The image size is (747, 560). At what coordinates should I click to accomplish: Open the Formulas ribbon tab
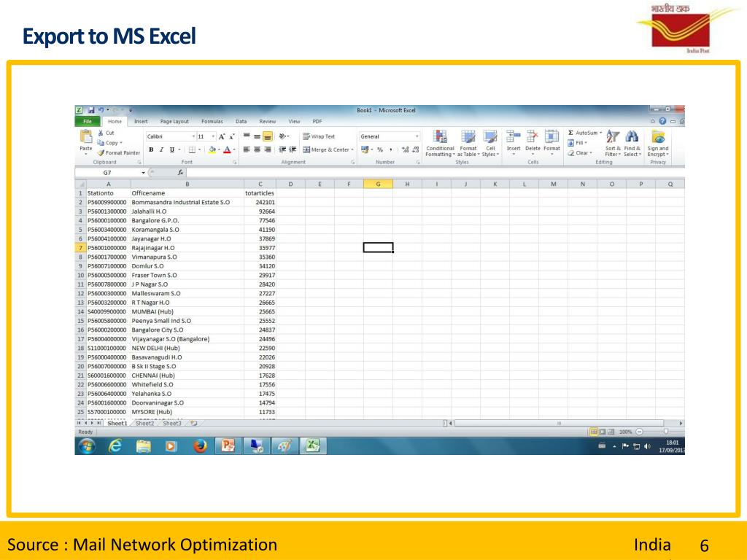pyautogui.click(x=212, y=122)
